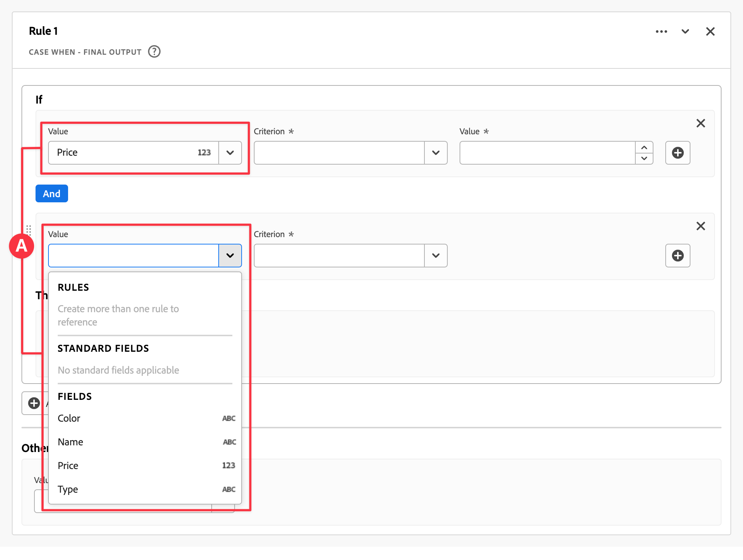
Task: Click the help question mark icon
Action: pos(154,51)
